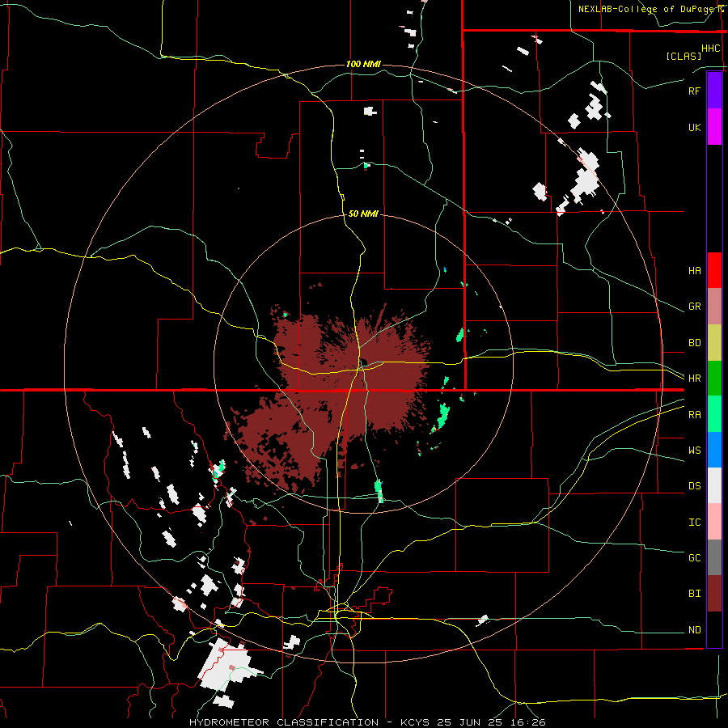Click the "GC" legend label
728x728 pixels.
click(694, 557)
